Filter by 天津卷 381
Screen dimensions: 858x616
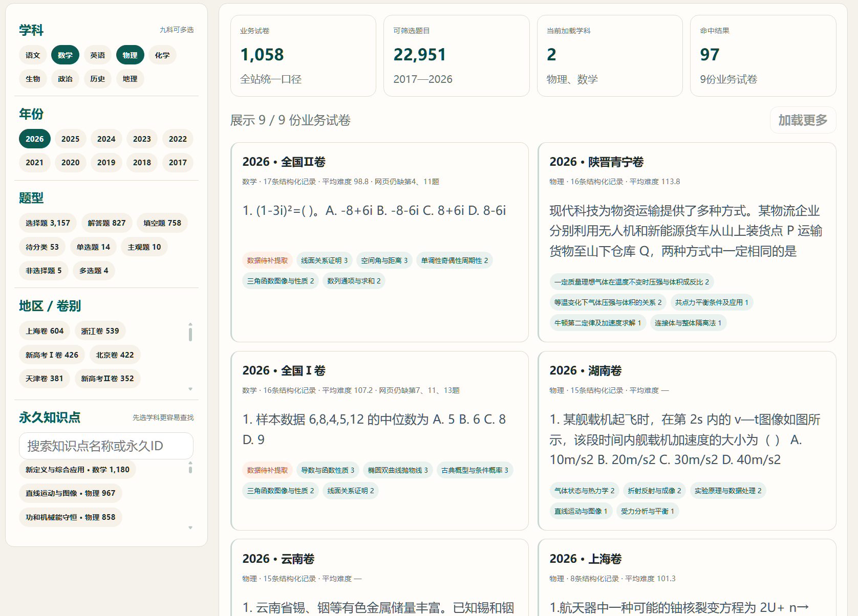pos(44,379)
